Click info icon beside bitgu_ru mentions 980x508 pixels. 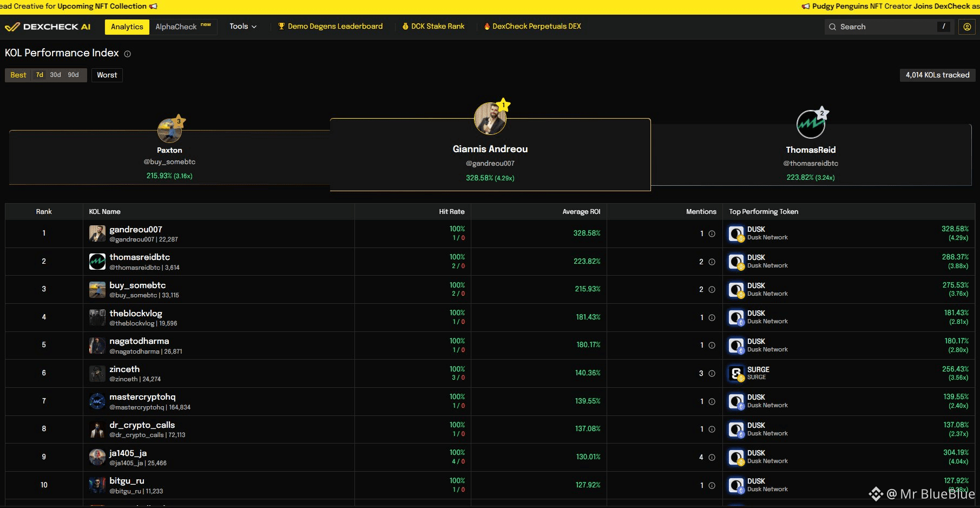(x=712, y=486)
